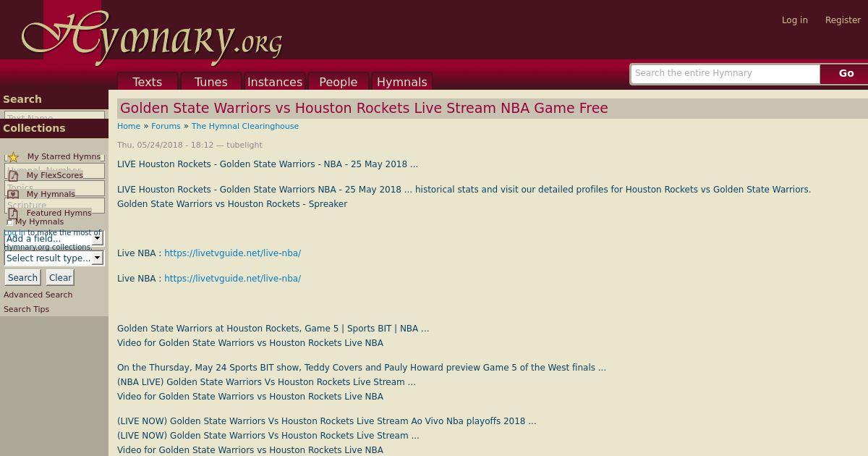Open the Featured Hymns link
This screenshot has width=868, height=456.
59,213
